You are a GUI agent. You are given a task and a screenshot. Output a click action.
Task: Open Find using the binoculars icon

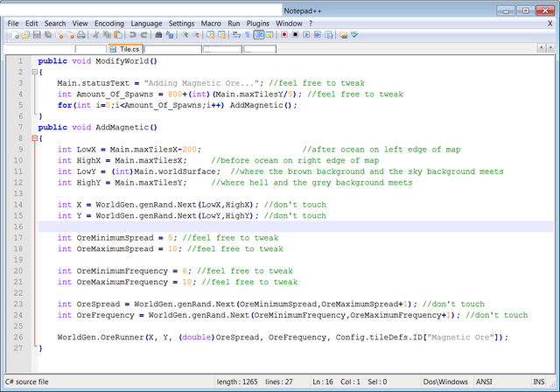tap(158, 35)
